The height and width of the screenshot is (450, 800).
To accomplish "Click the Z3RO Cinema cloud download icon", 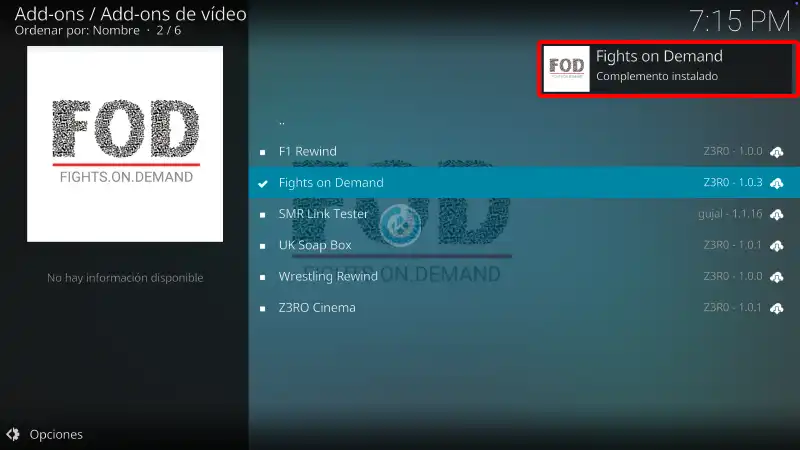I will point(777,308).
